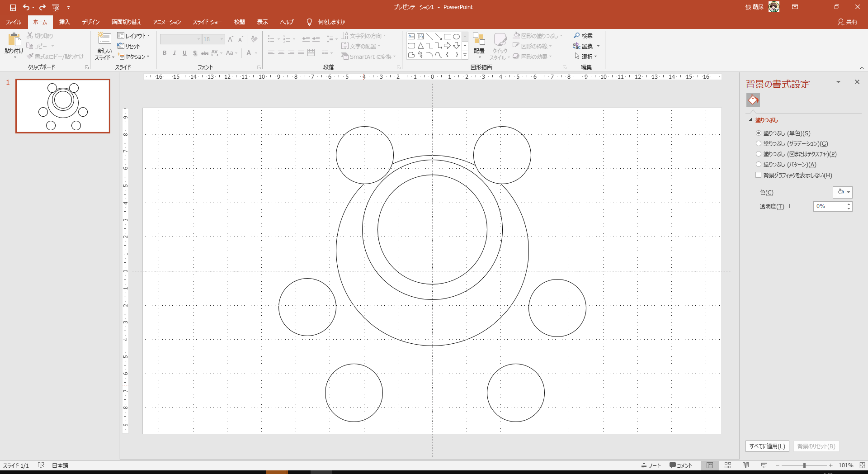Increase transparency with the spinner up arrow
Viewport: 868px width, 474px height.
coord(849,204)
